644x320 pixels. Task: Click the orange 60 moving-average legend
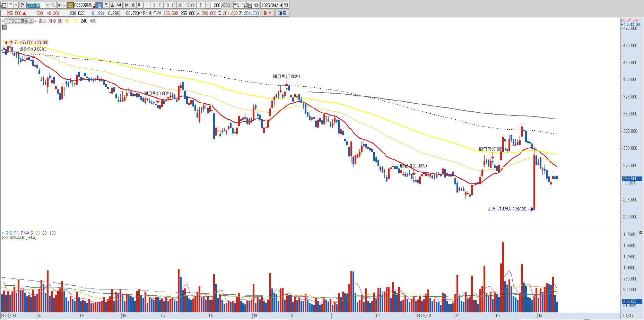coord(67,21)
